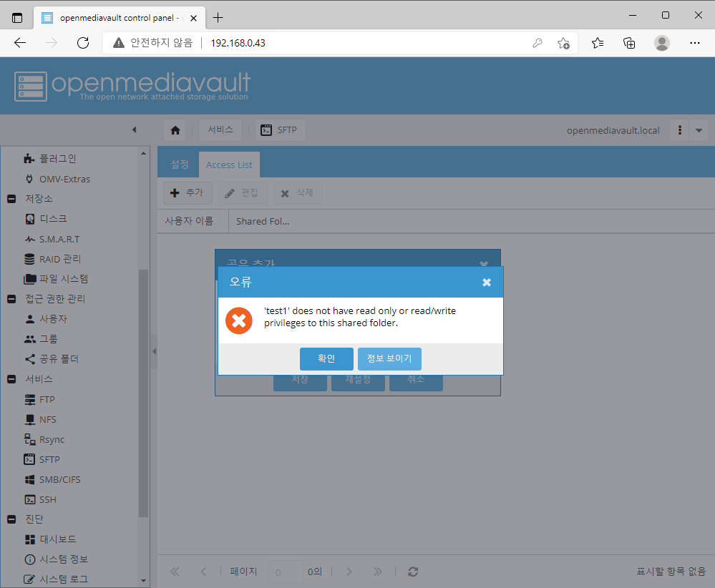This screenshot has width=715, height=588.
Task: Add this page to favorites
Action: (x=563, y=43)
